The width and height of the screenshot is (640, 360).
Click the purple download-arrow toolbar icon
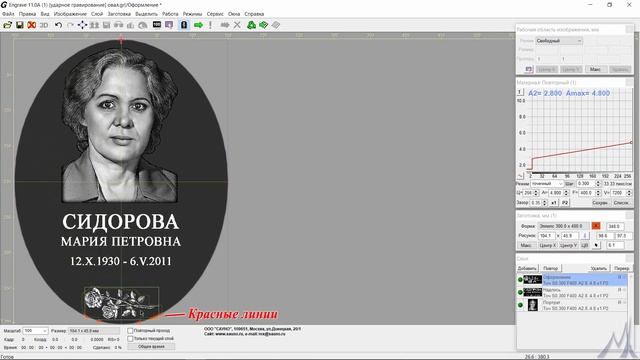169,25
